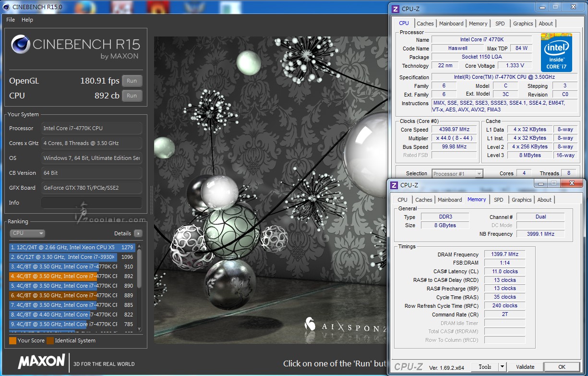Open SPD tab in front CPU-Z window

point(499,200)
